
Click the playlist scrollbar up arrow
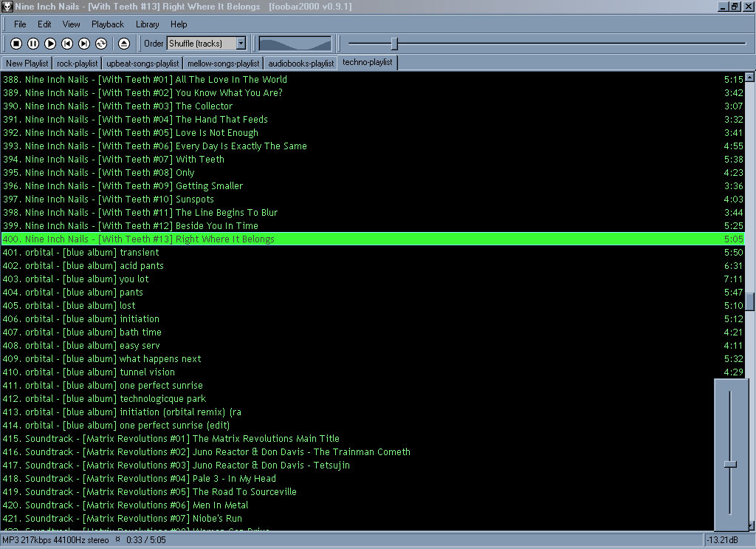pyautogui.click(x=750, y=77)
